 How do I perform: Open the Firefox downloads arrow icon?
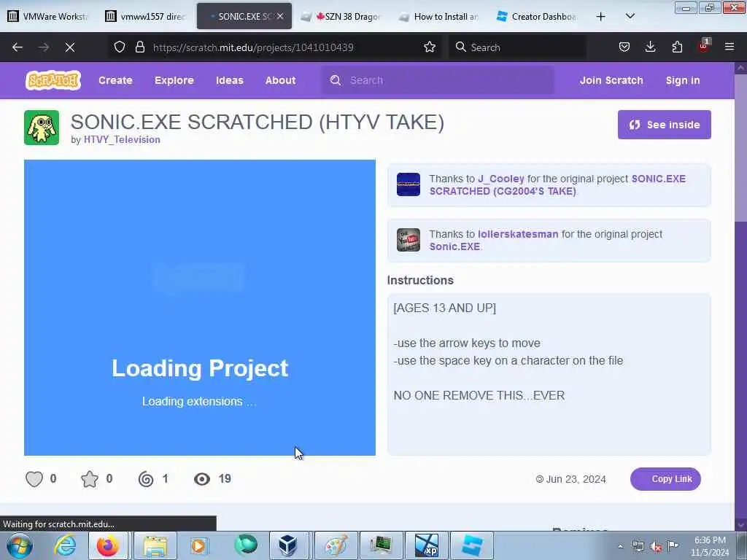point(650,47)
